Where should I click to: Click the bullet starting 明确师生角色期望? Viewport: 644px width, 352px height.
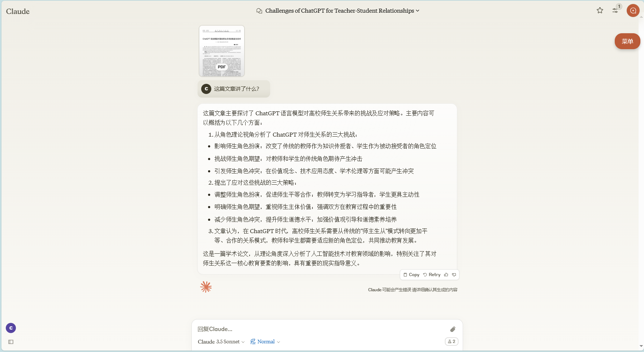coord(306,207)
